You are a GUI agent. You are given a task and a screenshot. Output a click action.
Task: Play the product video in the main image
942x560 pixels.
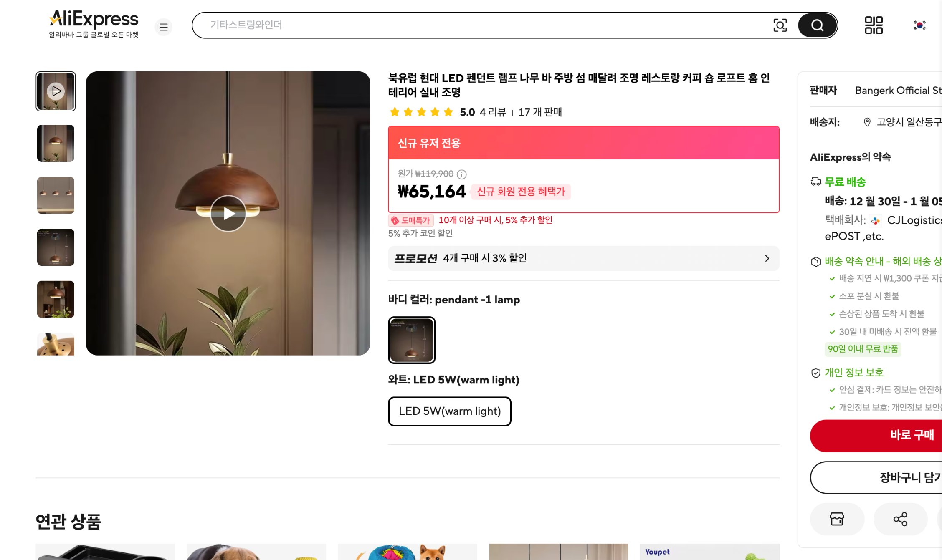point(228,213)
